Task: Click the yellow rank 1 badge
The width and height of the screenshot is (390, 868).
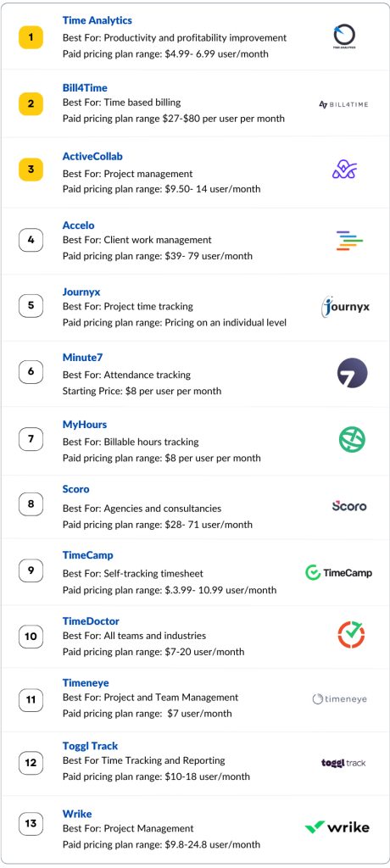Action: pyautogui.click(x=31, y=37)
